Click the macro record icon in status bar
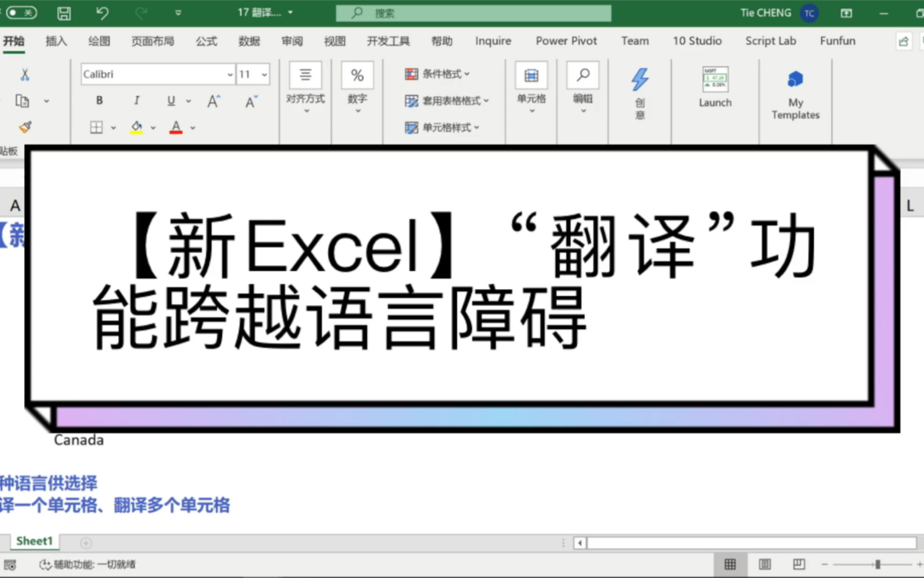924x578 pixels. (10, 565)
